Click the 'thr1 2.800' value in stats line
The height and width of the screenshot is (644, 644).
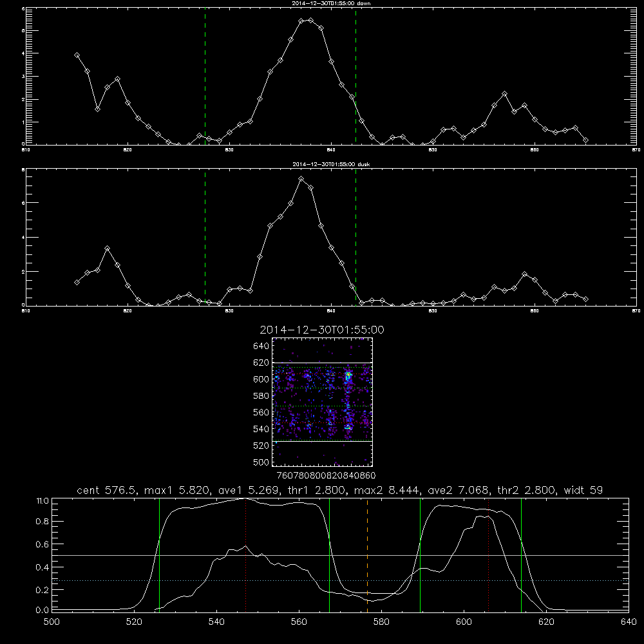click(316, 490)
